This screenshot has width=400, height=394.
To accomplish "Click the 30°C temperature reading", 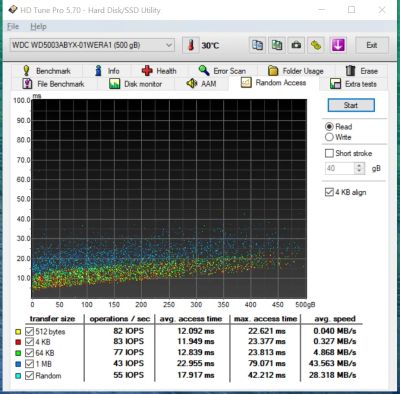I will 210,45.
